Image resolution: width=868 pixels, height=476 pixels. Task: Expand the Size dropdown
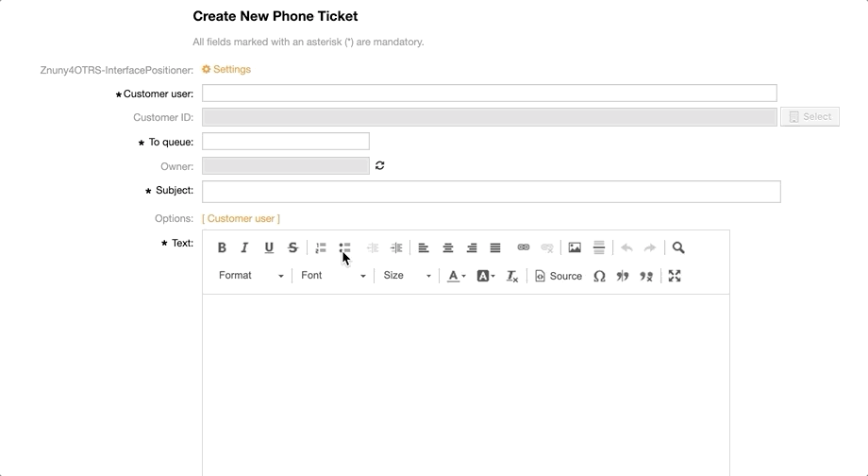coord(407,276)
